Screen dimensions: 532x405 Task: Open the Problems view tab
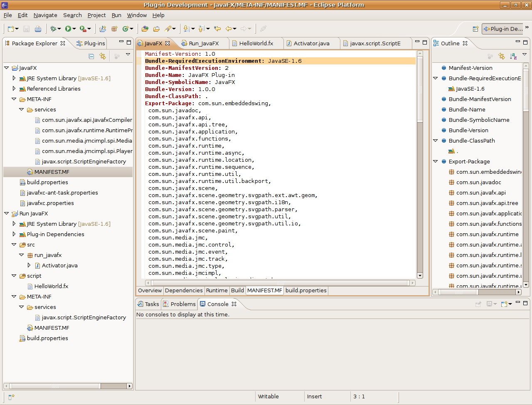[179, 304]
